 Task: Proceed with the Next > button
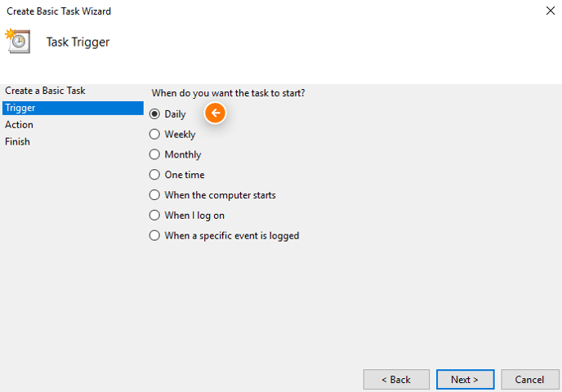[x=465, y=379]
